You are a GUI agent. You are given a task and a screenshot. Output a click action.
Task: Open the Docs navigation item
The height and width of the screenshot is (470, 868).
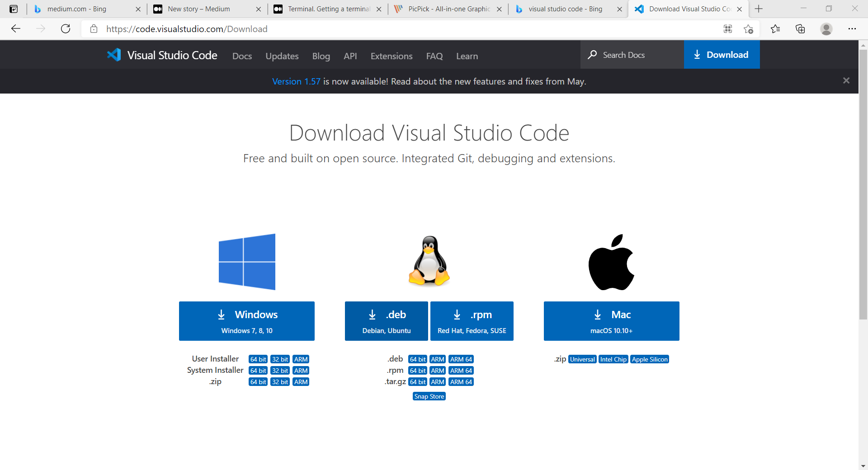tap(242, 56)
